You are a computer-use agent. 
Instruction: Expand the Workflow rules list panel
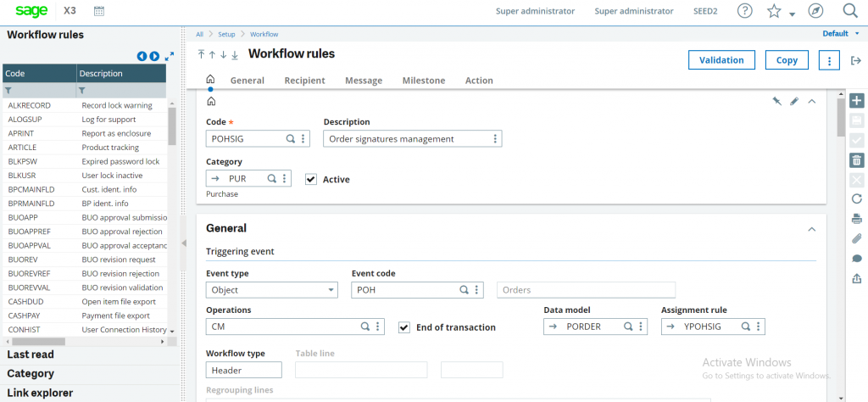click(x=170, y=56)
